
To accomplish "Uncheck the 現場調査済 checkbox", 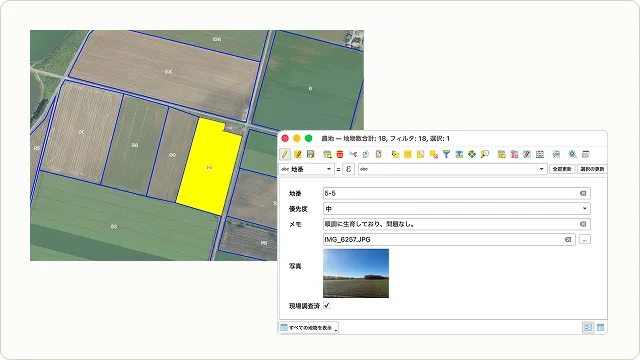I will pos(327,305).
